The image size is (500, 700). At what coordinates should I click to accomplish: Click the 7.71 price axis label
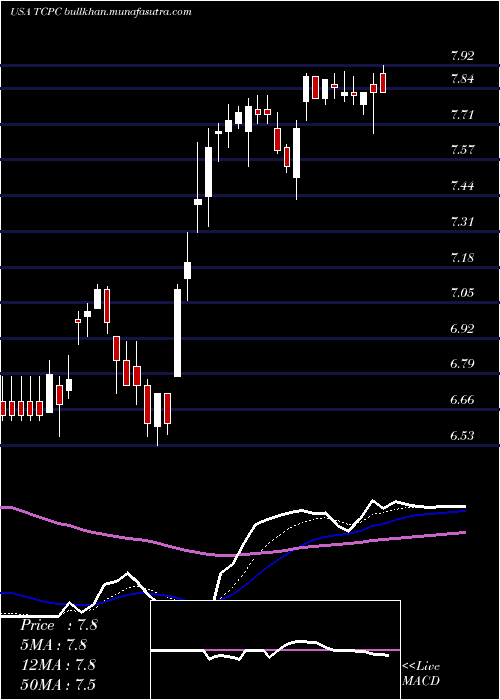point(462,115)
